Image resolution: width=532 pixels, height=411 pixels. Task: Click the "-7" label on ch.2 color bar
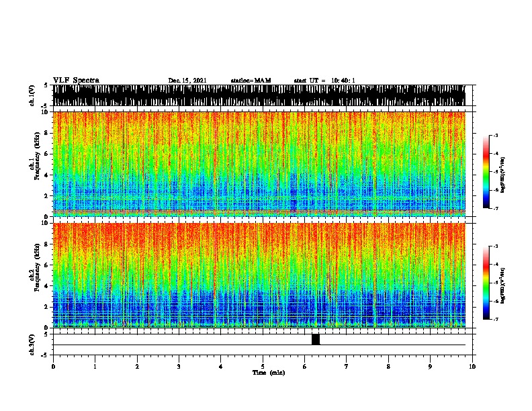(496, 319)
